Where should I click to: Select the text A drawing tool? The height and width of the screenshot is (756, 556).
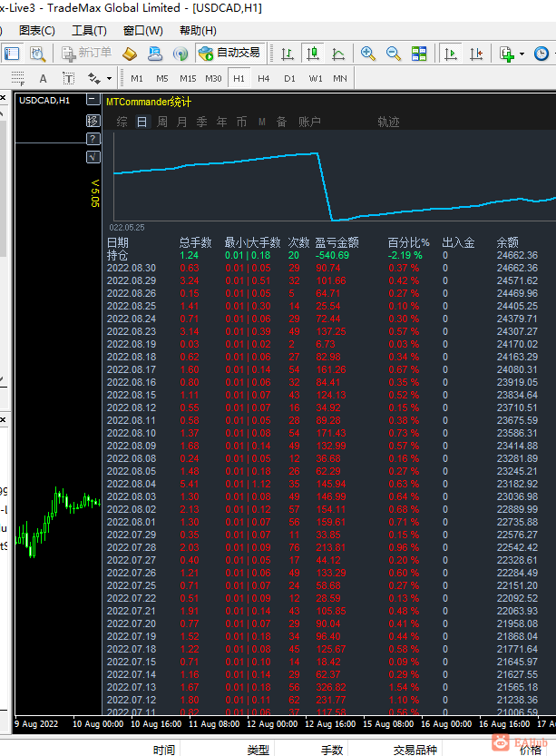coord(43,79)
